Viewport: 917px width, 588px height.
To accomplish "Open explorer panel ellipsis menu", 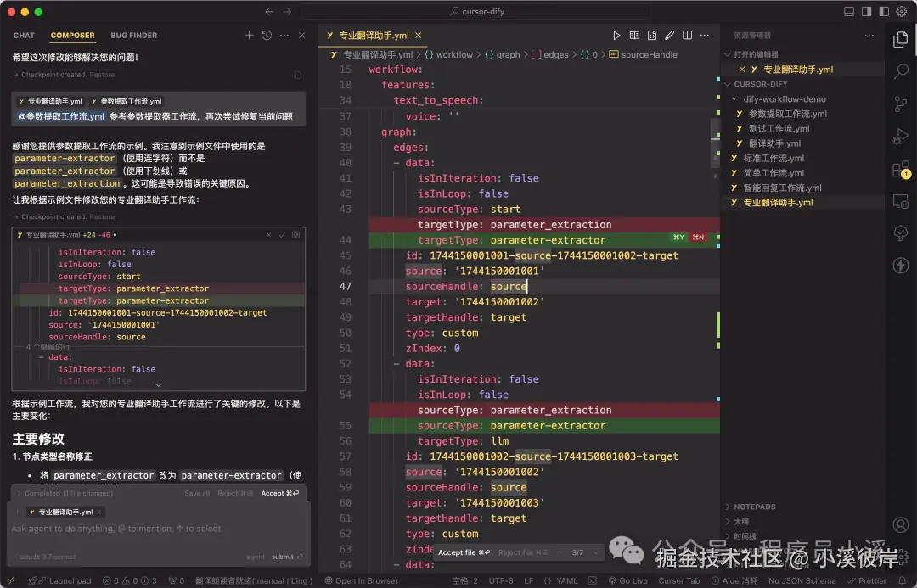I will point(869,36).
